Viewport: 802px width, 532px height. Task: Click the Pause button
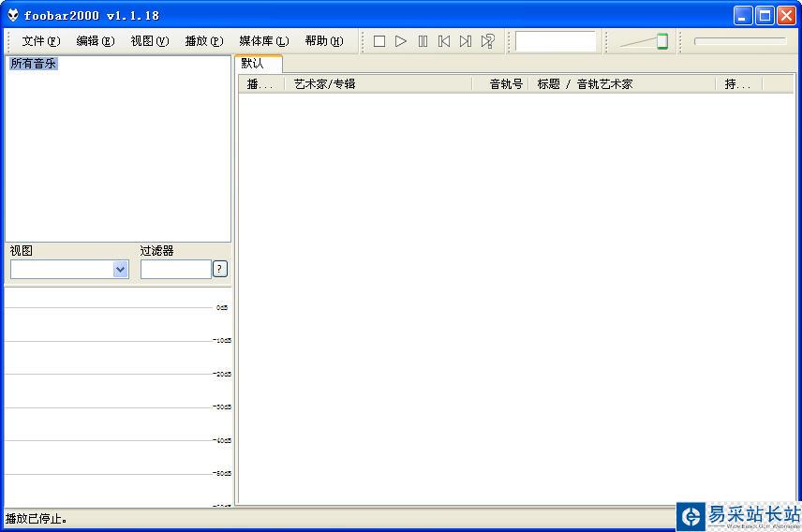423,41
